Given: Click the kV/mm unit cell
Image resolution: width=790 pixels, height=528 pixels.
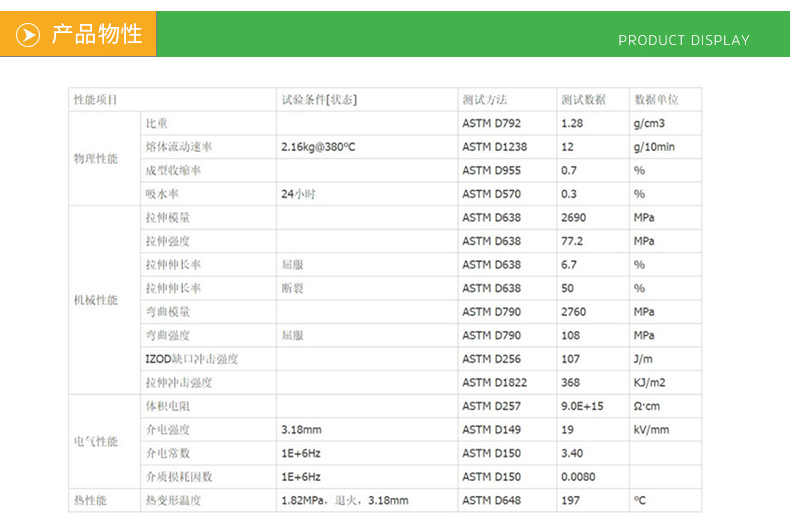Looking at the screenshot, I should click(665, 430).
